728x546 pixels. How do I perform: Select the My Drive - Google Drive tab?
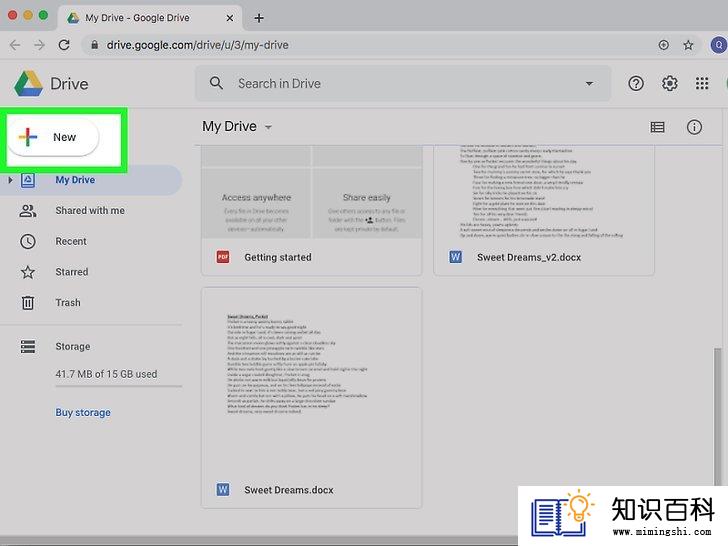(151, 18)
